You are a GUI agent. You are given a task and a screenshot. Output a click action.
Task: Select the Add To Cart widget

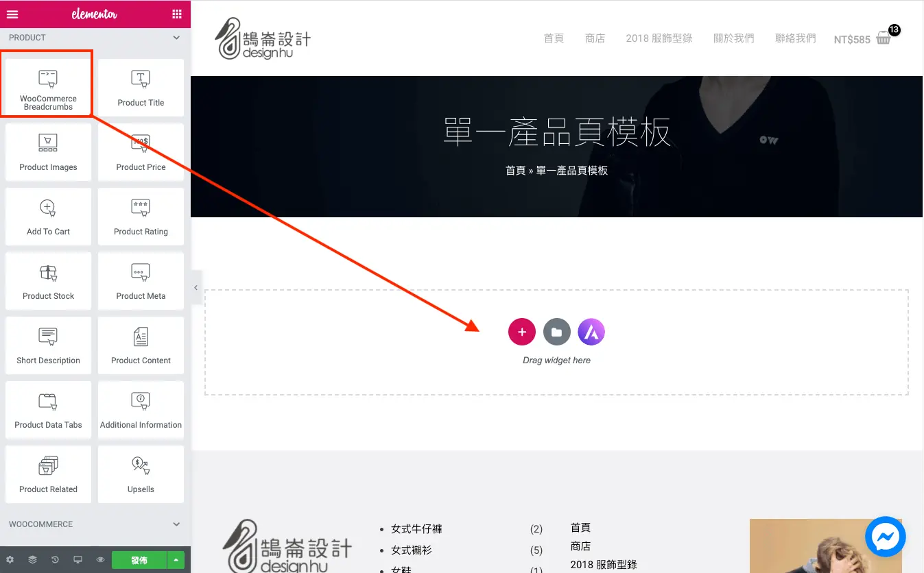[48, 217]
